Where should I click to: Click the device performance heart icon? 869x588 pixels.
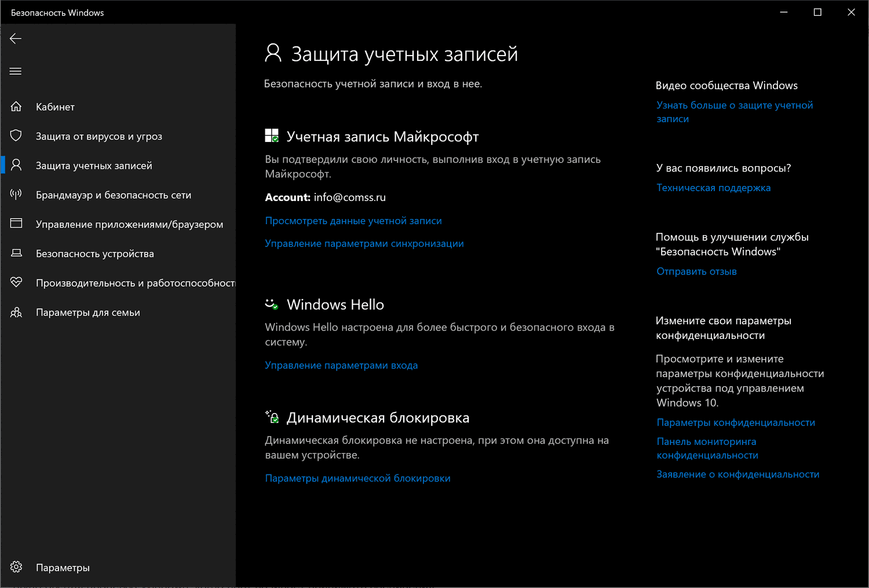pos(16,282)
